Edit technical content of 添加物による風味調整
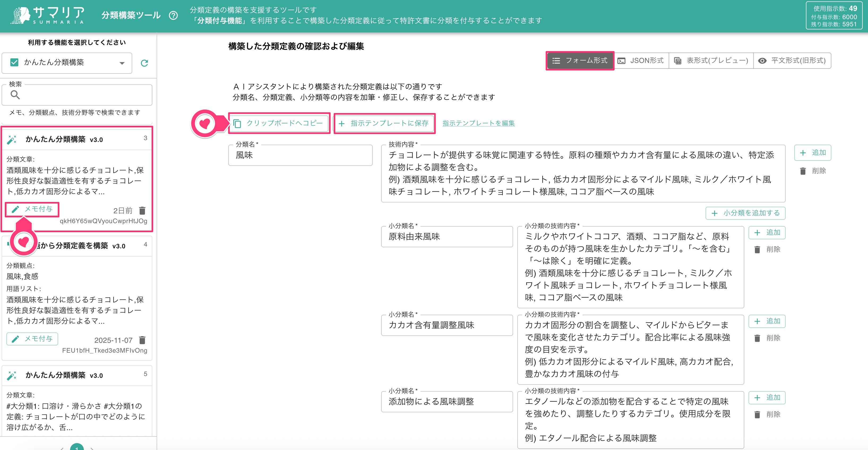The width and height of the screenshot is (868, 450). (x=630, y=420)
